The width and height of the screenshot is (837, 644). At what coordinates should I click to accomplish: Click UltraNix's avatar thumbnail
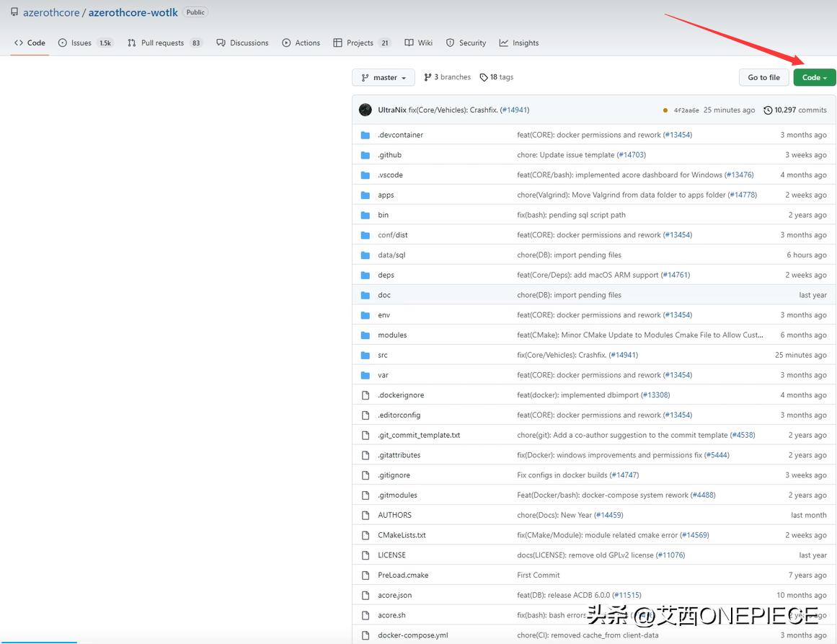pyautogui.click(x=365, y=109)
